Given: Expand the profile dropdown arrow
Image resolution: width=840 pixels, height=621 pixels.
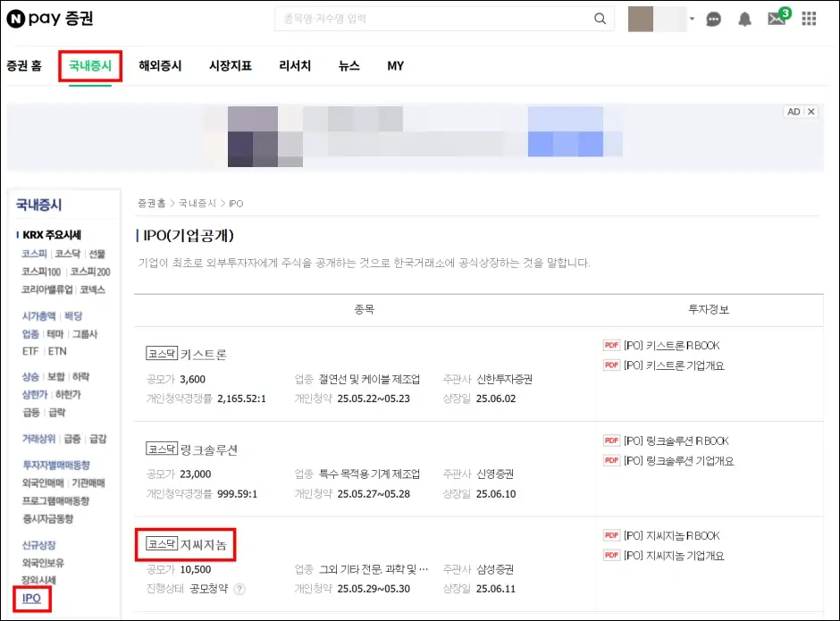Looking at the screenshot, I should click(692, 20).
